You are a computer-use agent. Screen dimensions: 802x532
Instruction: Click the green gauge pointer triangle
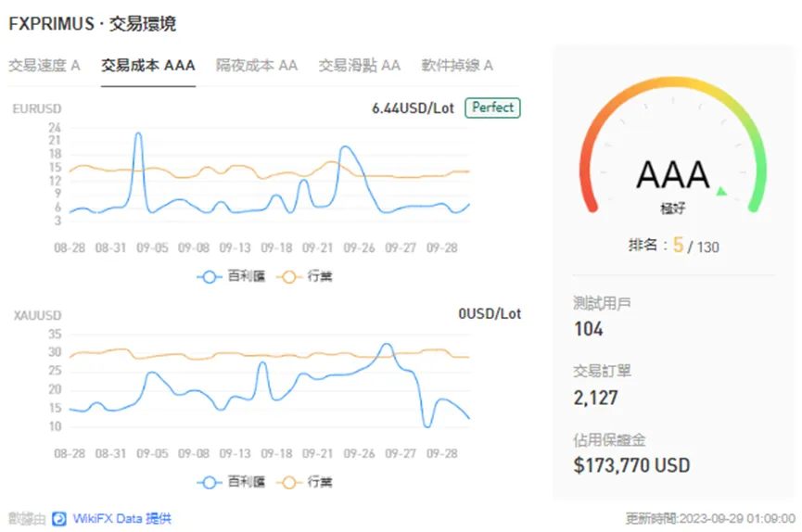pyautogui.click(x=721, y=191)
